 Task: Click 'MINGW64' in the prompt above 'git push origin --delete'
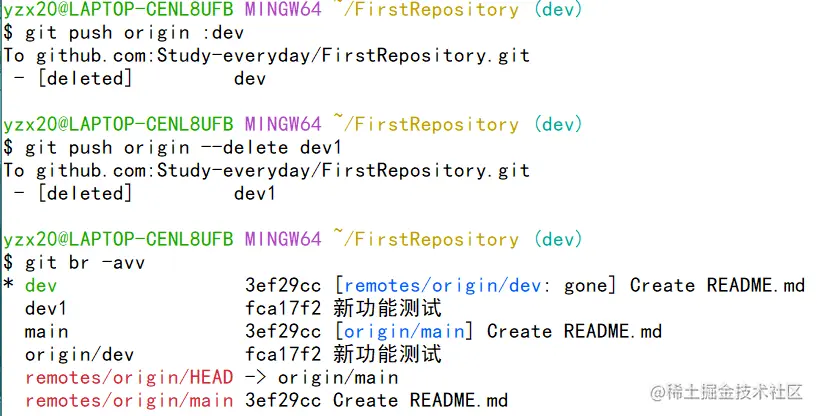click(283, 124)
